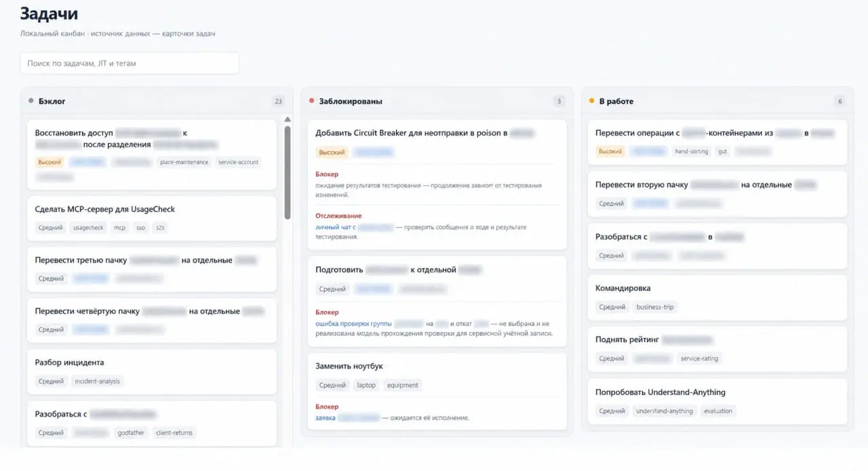
Task: Click the hand-sorting tag
Action: pyautogui.click(x=692, y=151)
